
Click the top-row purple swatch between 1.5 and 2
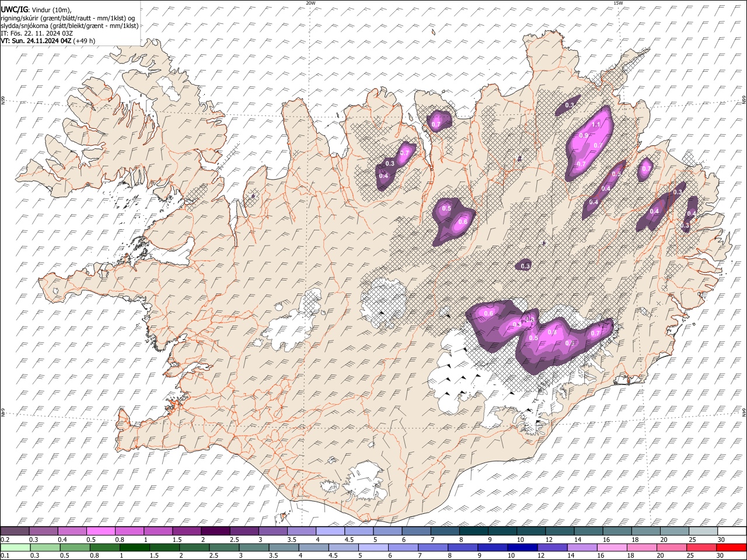pyautogui.click(x=187, y=531)
